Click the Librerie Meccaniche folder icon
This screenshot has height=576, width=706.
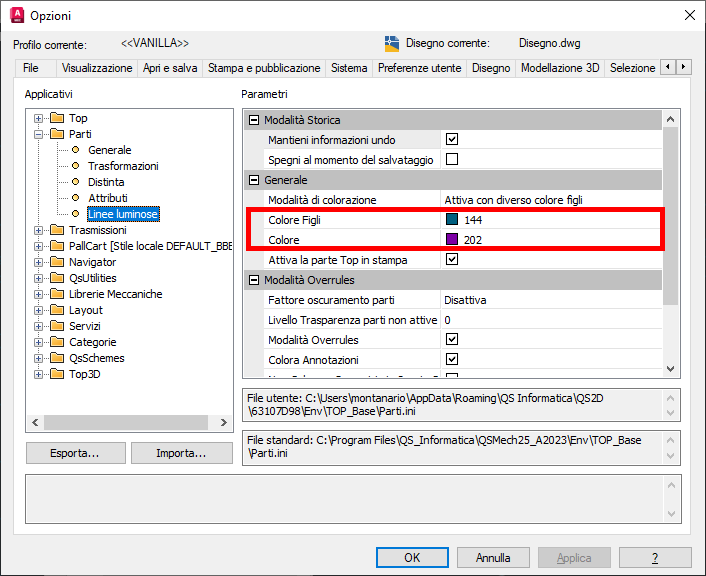click(57, 294)
